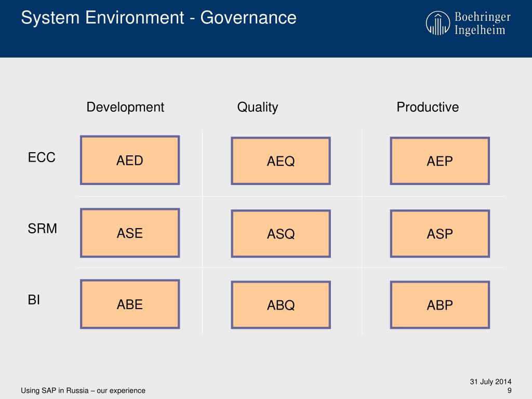
Task: Click the 'SRM' row label
Action: click(42, 229)
